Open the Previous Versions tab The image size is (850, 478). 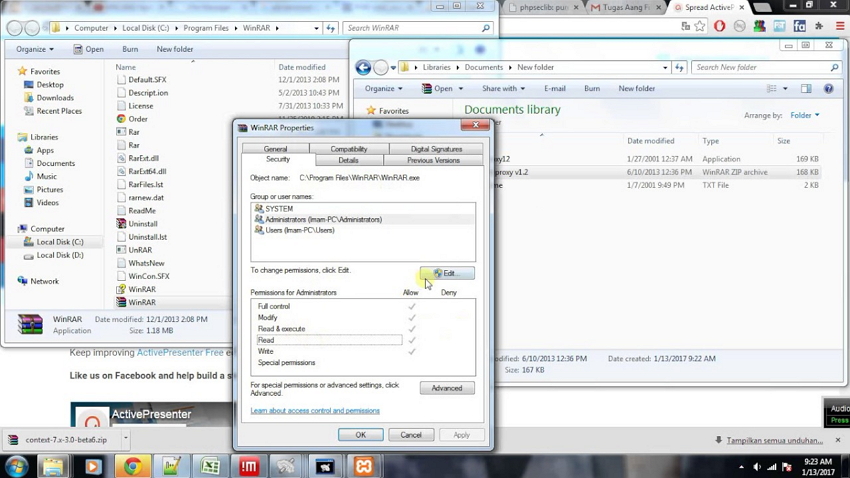pos(433,160)
